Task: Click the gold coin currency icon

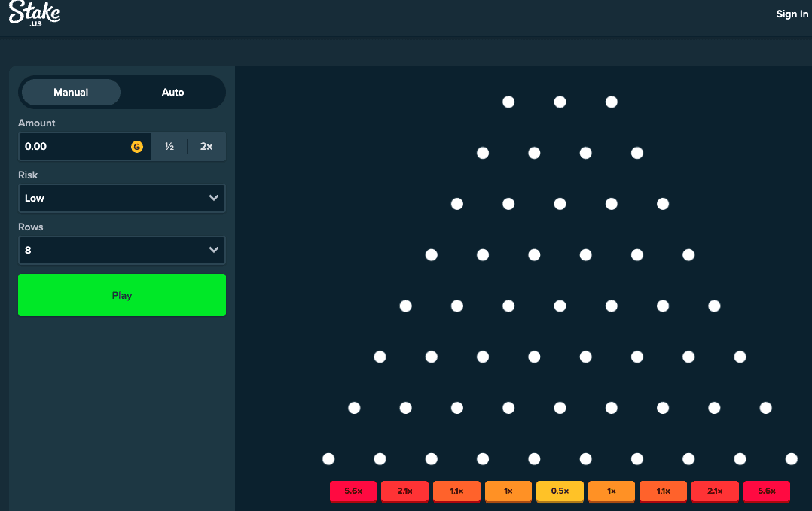Action: [136, 146]
